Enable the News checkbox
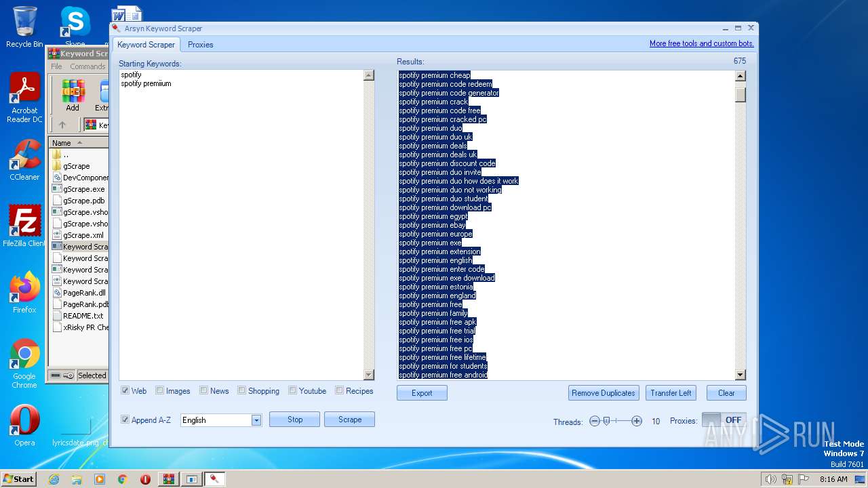The height and width of the screenshot is (488, 868). click(x=203, y=390)
